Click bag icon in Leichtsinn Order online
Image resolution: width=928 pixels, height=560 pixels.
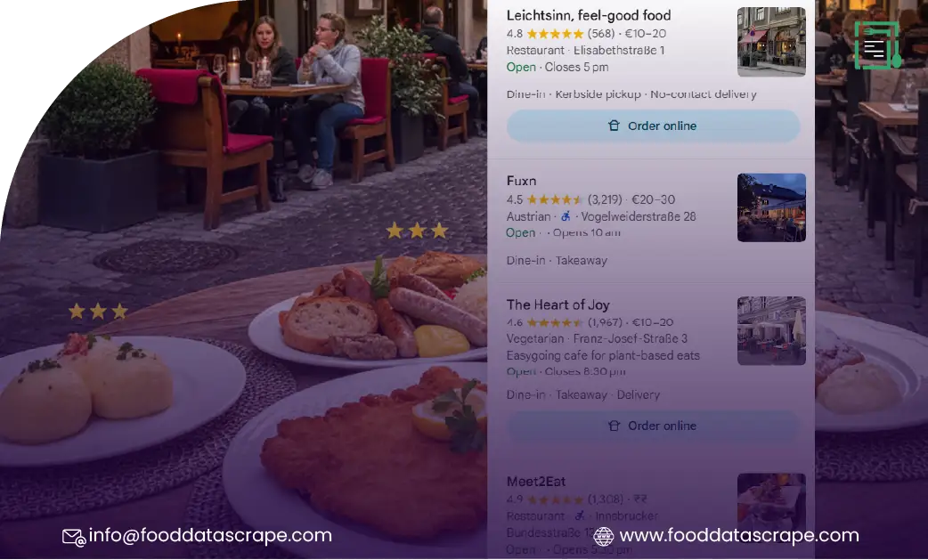tap(614, 126)
